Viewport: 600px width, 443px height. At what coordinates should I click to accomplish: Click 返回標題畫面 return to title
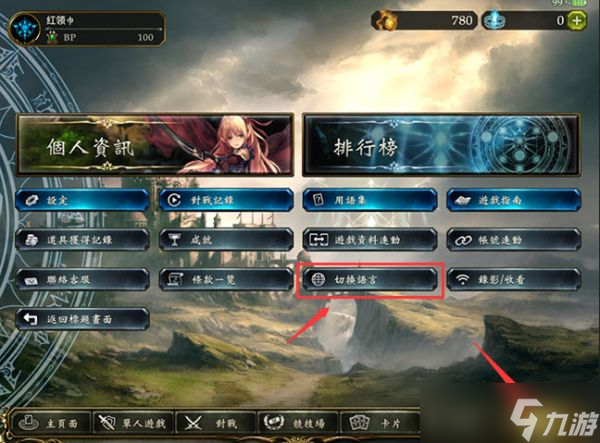coord(82,319)
